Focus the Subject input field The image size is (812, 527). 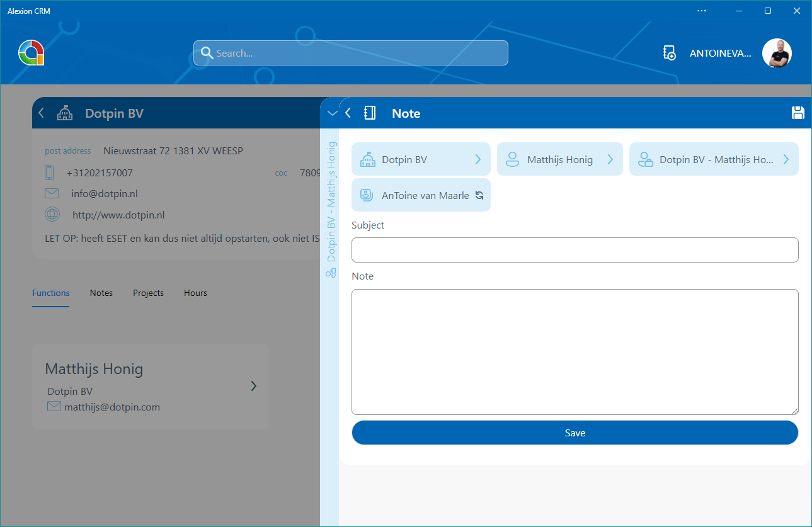coord(575,250)
